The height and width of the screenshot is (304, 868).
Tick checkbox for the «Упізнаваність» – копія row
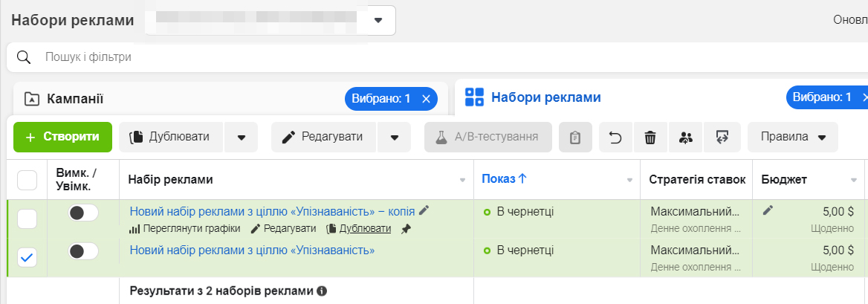click(x=27, y=219)
